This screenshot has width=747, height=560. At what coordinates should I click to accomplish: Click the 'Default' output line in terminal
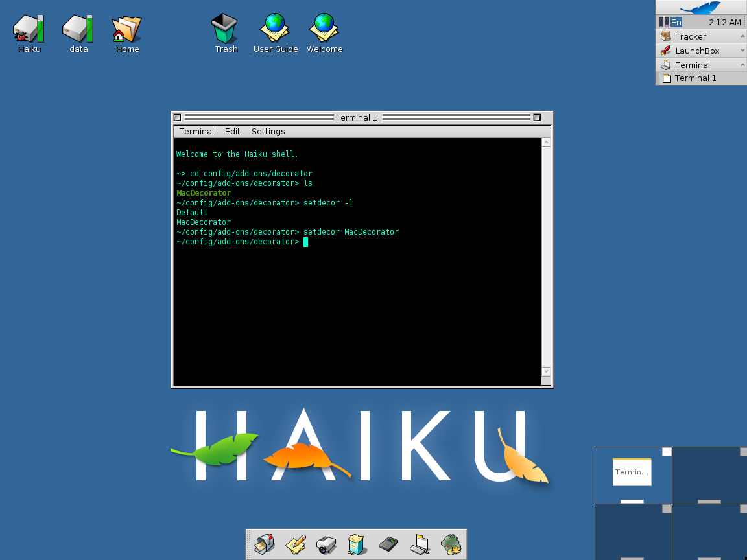tap(192, 213)
